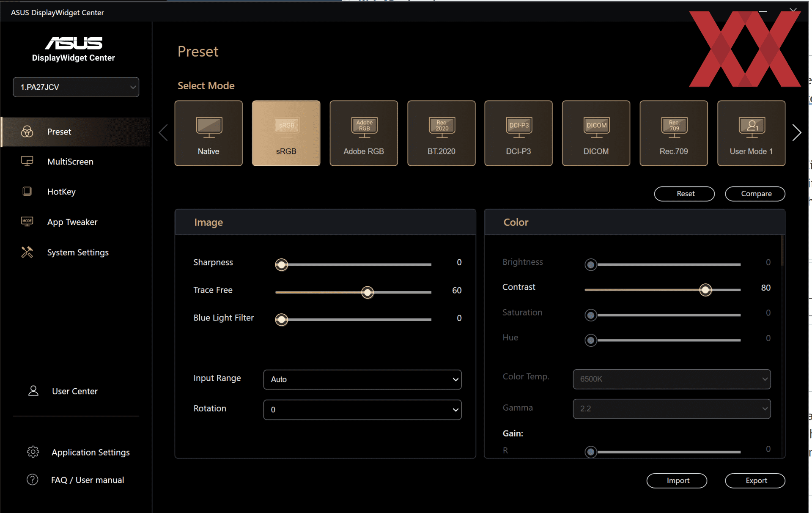
Task: Click the Brightness slider handle
Action: click(x=591, y=265)
